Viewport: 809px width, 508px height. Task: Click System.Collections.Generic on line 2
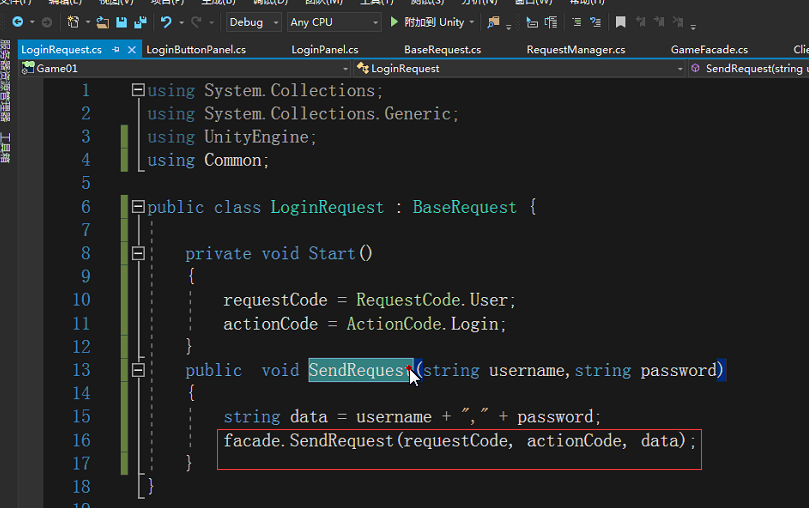328,114
